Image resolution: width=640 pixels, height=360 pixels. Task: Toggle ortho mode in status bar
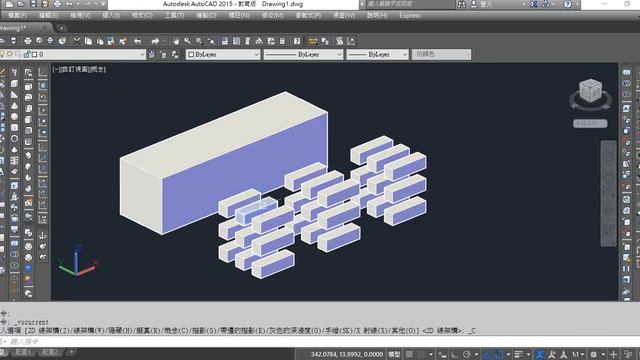[x=454, y=354]
